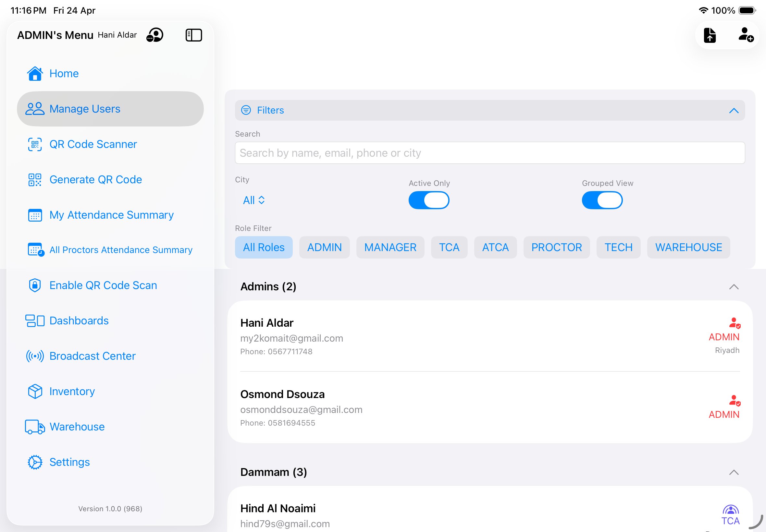This screenshot has width=766, height=532.
Task: Select the Generate QR Code tool
Action: coord(96,179)
